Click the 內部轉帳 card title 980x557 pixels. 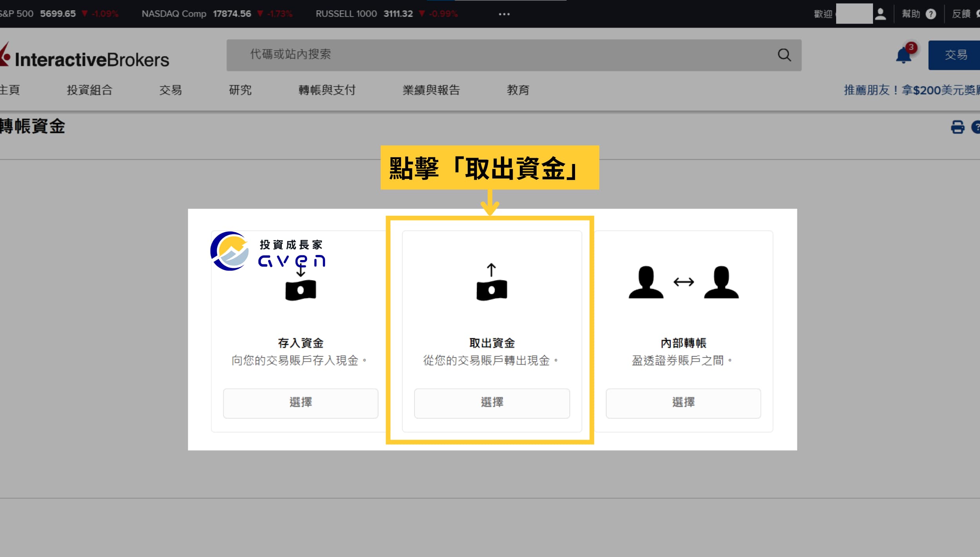683,343
